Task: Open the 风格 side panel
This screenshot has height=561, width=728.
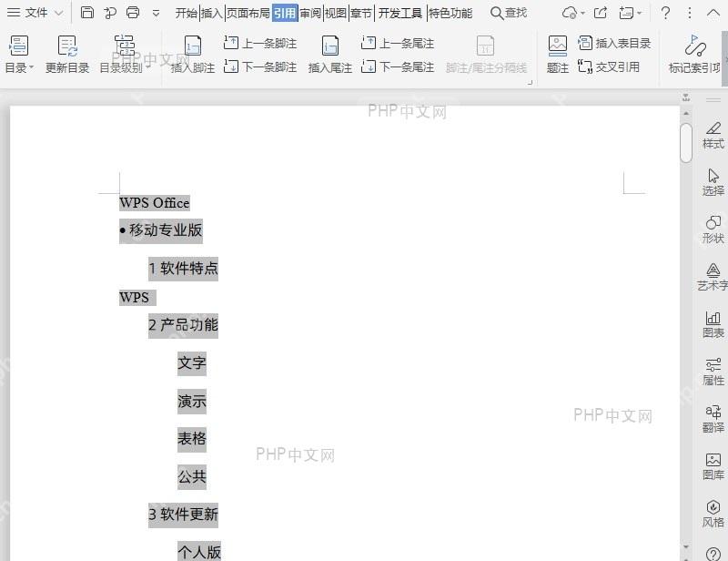Action: 713,514
